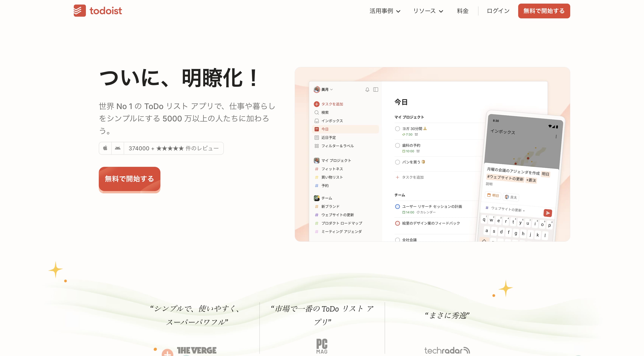Click the Todoist logo icon
644x356 pixels.
coord(79,11)
